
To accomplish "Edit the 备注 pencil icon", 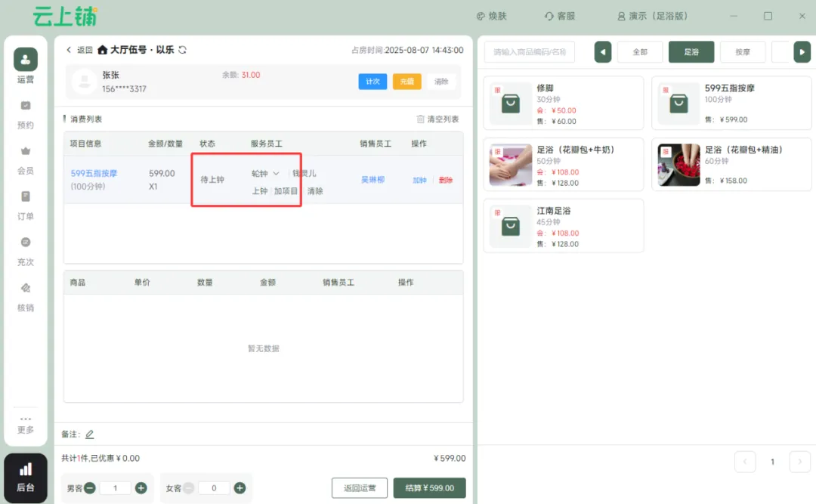I will coord(90,434).
